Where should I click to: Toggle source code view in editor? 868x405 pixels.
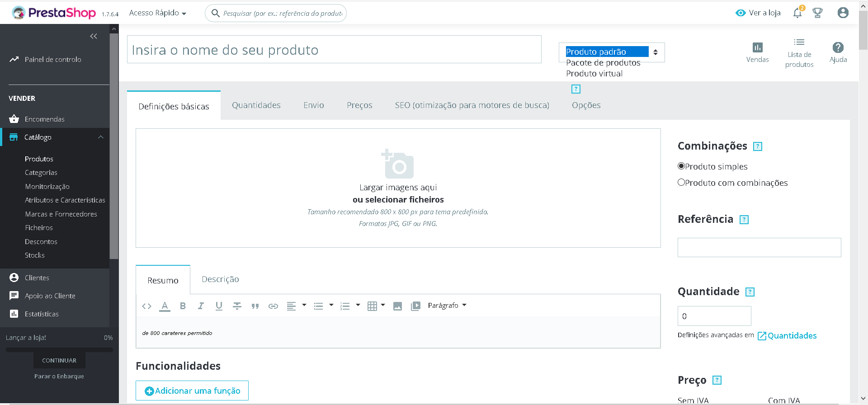click(x=146, y=306)
